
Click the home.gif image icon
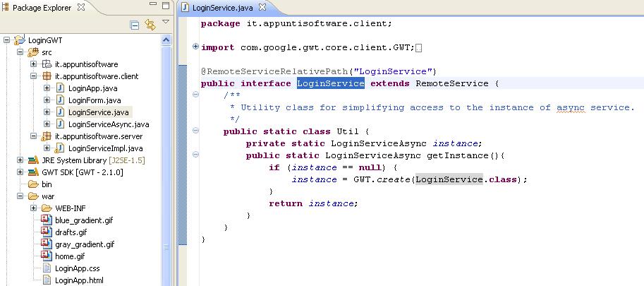tap(47, 255)
